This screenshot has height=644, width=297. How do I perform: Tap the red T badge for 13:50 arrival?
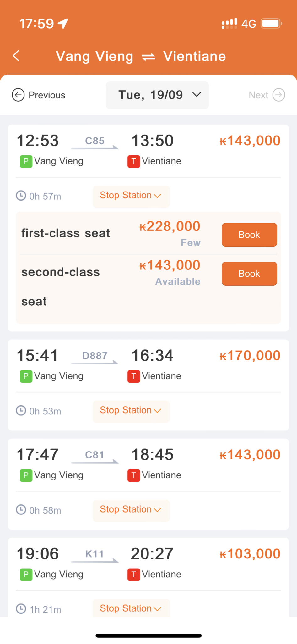[x=133, y=162]
